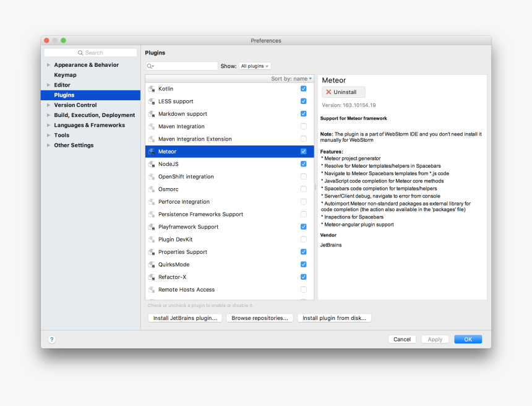Click Browse repositories button
Viewport: 532px width, 406px height.
click(260, 318)
